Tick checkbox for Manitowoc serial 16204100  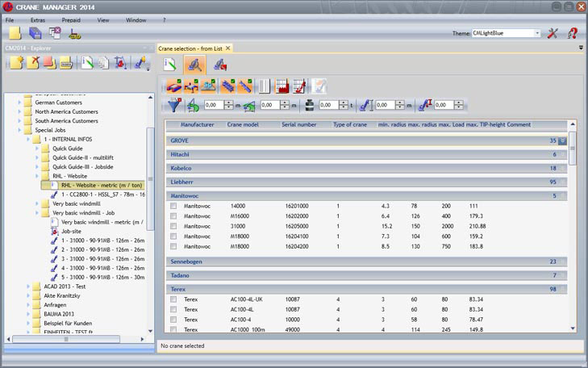tap(173, 236)
